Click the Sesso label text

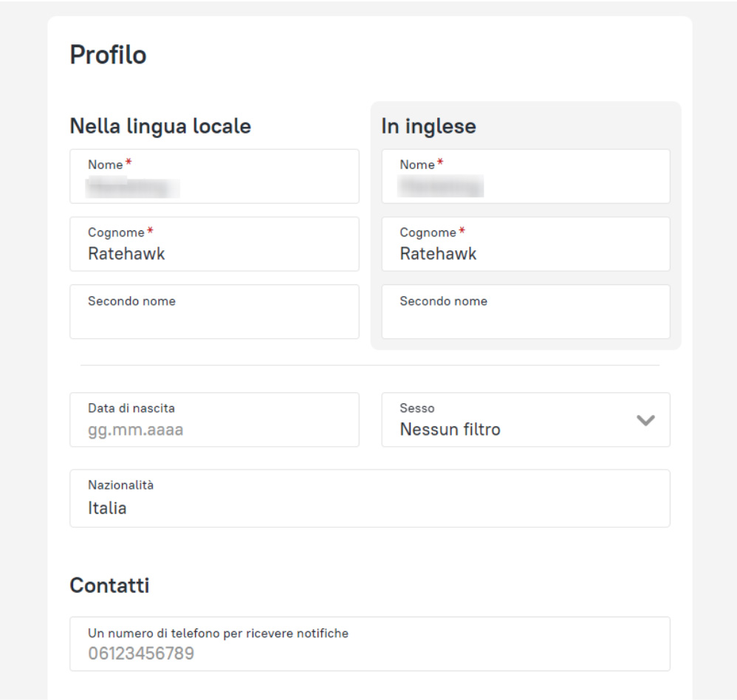point(417,408)
